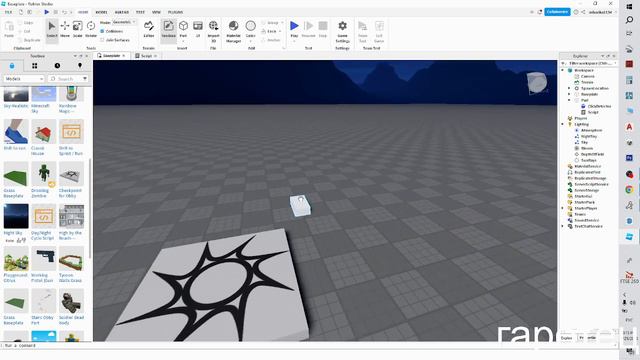Expand the SpawnLocation tree node

pos(569,88)
